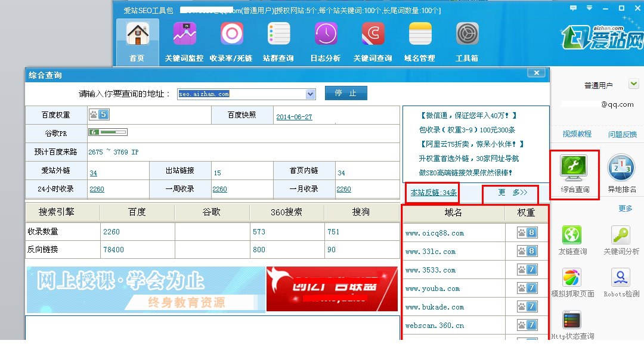Open 关键词分析 key icon
This screenshot has height=353, width=644.
(620, 235)
